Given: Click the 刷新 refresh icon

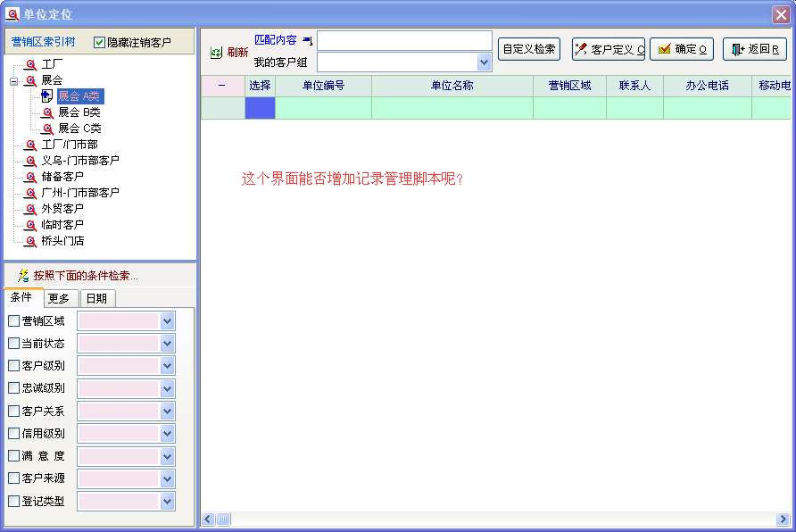Looking at the screenshot, I should coord(216,53).
